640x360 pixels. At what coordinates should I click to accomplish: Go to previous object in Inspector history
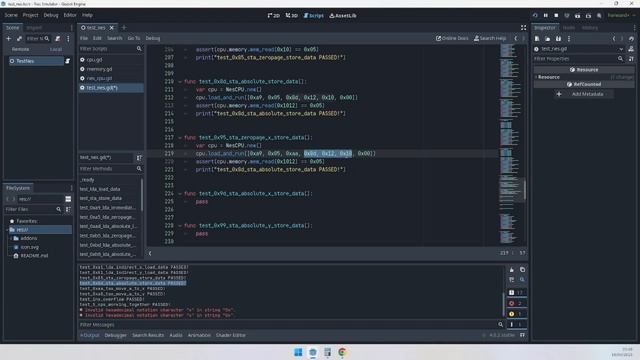613,38
